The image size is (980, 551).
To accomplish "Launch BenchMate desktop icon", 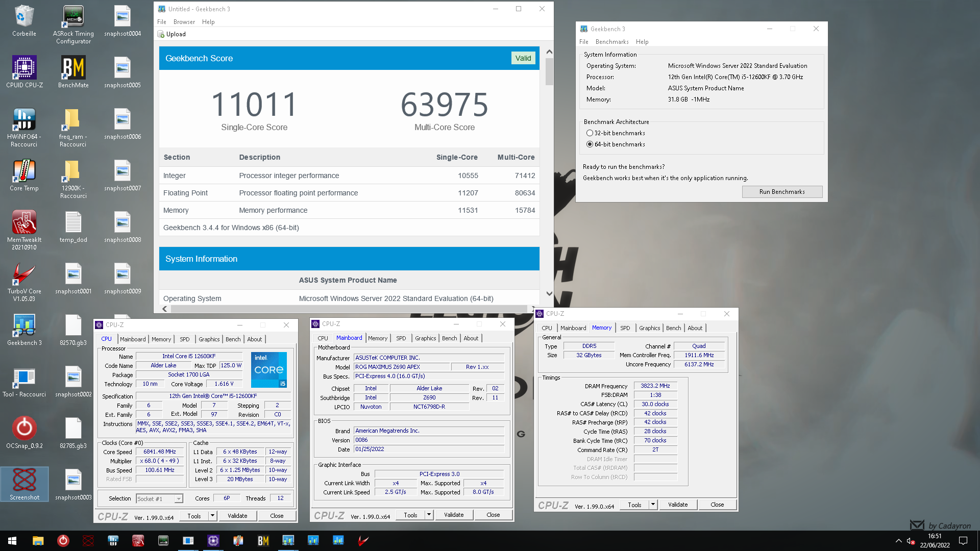I will point(73,72).
